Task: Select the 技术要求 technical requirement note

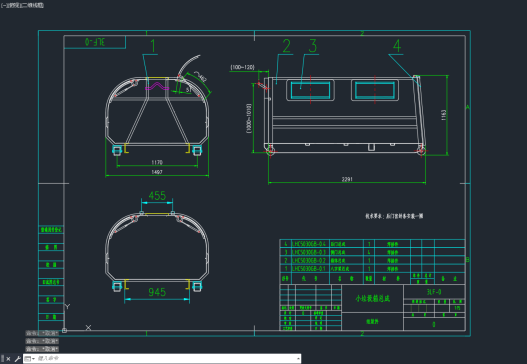Action: click(394, 216)
